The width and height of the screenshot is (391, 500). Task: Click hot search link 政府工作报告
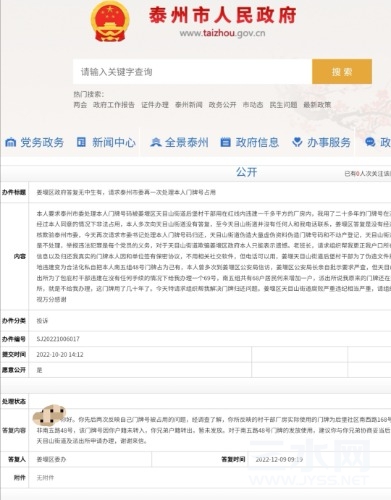point(114,105)
